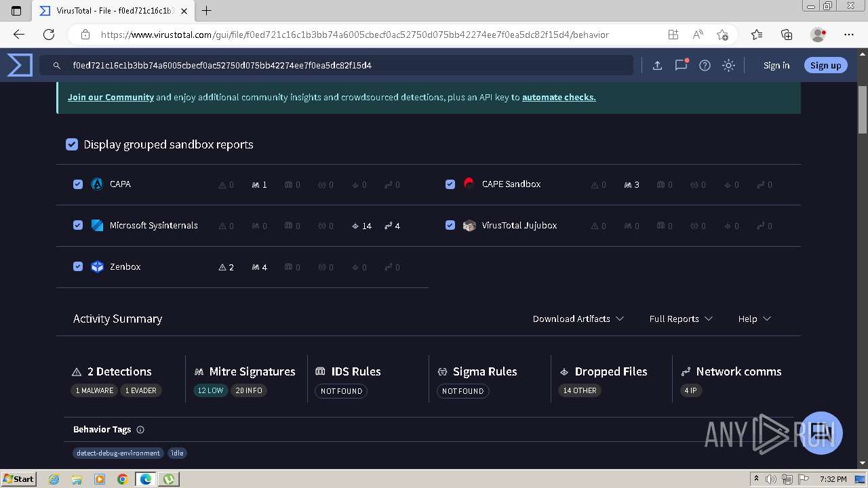Expand the Download Artifacts dropdown
Image resolution: width=868 pixels, height=488 pixels.
[x=578, y=319]
